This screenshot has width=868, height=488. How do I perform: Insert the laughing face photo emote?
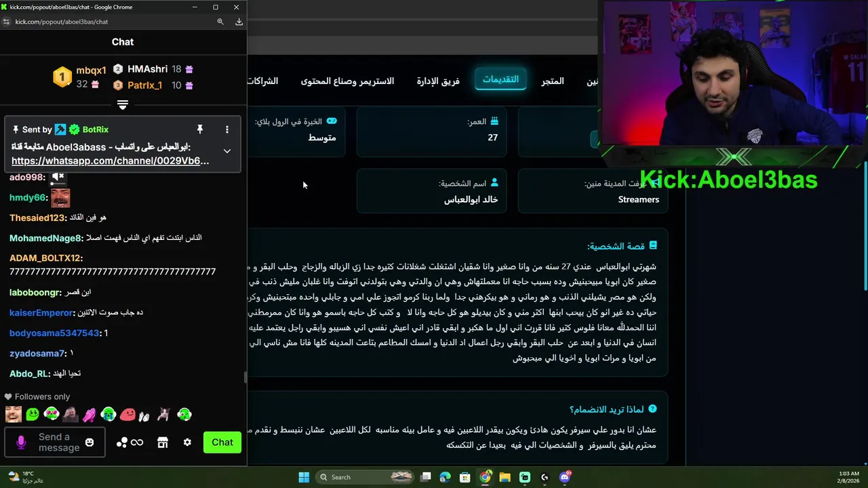tap(13, 414)
